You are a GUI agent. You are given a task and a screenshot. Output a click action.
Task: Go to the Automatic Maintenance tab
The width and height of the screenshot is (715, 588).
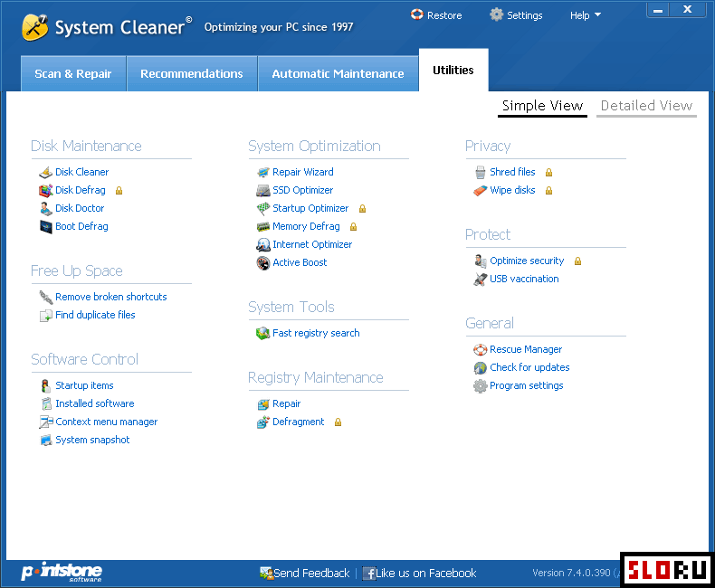pos(338,74)
